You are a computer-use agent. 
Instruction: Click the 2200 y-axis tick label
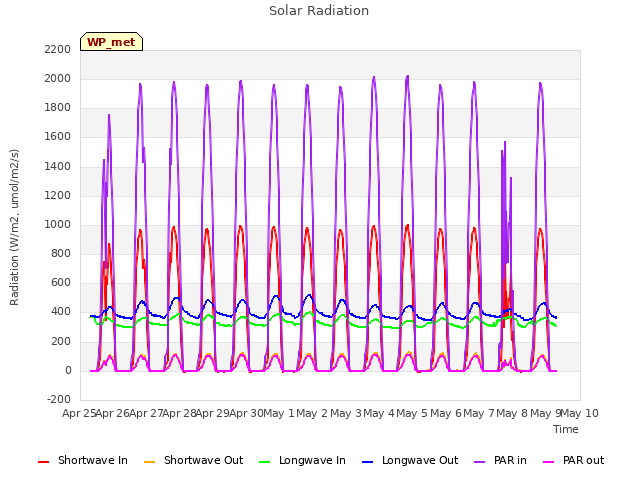pyautogui.click(x=58, y=49)
